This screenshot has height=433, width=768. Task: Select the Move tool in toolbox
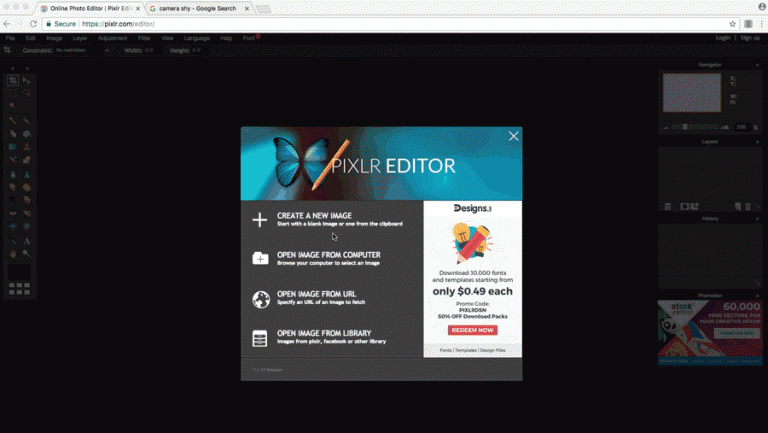coord(26,80)
